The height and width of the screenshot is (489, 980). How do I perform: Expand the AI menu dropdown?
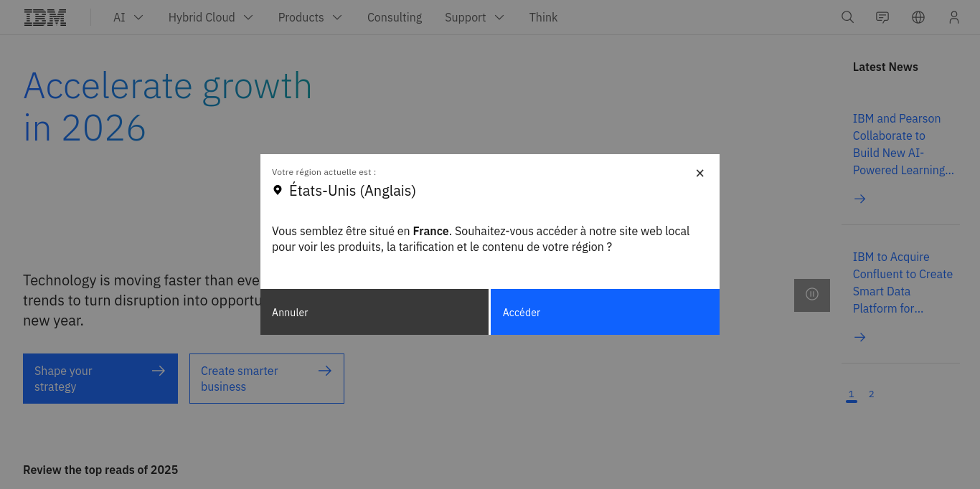coord(128,17)
